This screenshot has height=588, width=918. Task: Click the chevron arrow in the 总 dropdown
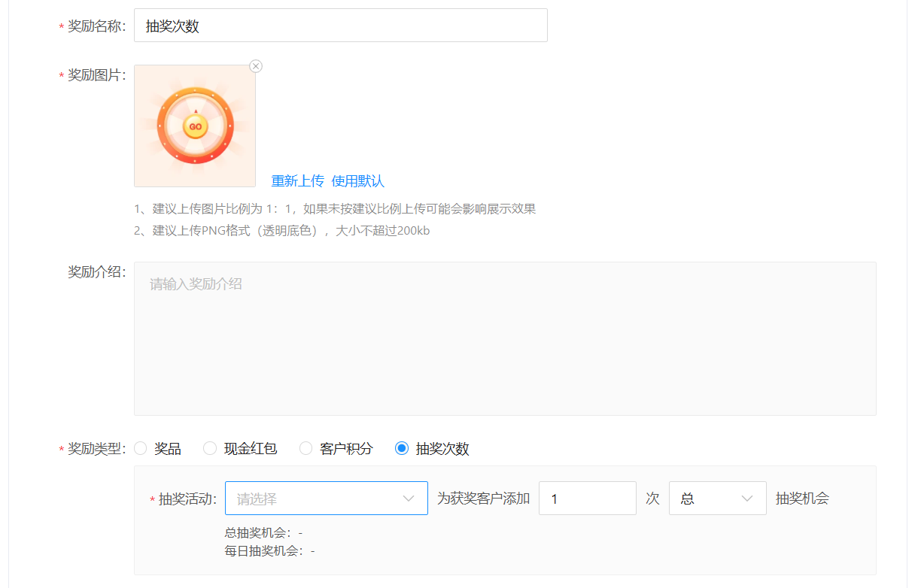tap(747, 499)
